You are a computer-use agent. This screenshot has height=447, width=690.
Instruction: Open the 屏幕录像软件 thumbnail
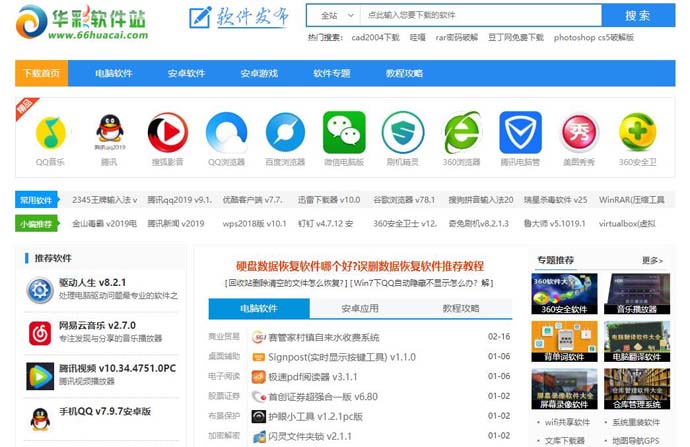pos(564,389)
